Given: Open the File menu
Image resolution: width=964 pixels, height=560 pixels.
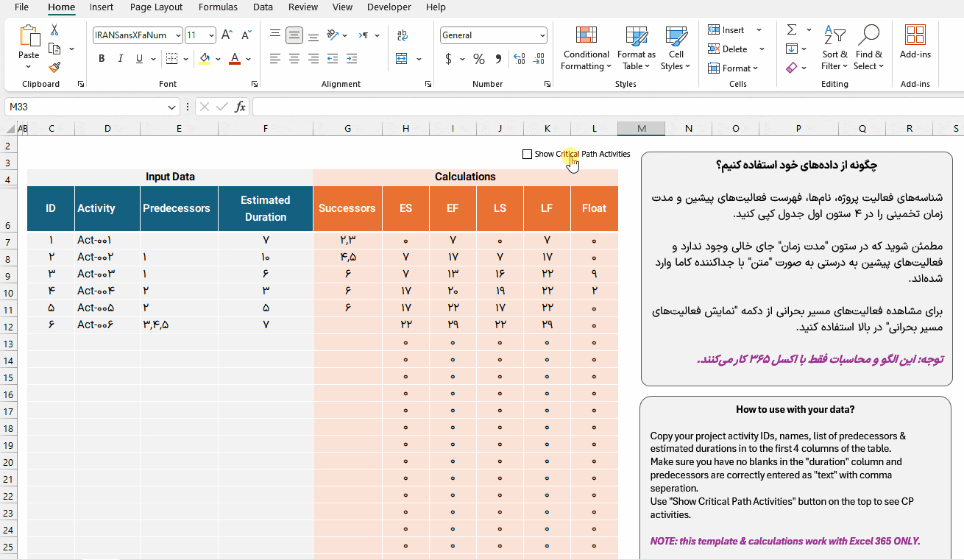Looking at the screenshot, I should click(x=21, y=7).
